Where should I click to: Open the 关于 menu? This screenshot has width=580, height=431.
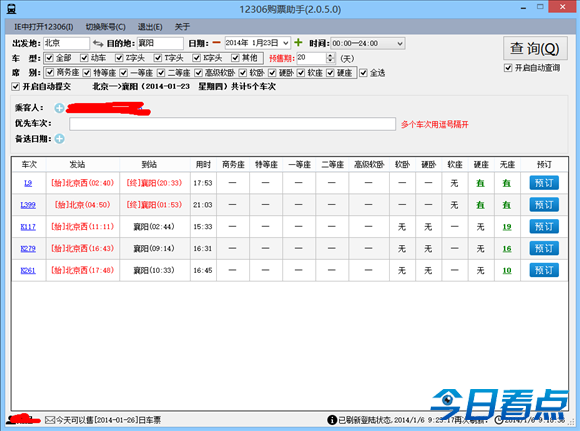(182, 27)
